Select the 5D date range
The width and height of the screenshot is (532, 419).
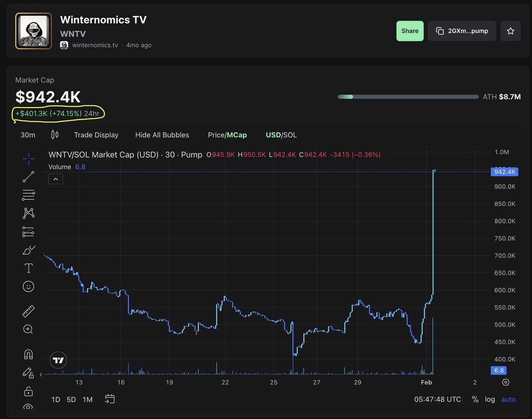tap(71, 399)
